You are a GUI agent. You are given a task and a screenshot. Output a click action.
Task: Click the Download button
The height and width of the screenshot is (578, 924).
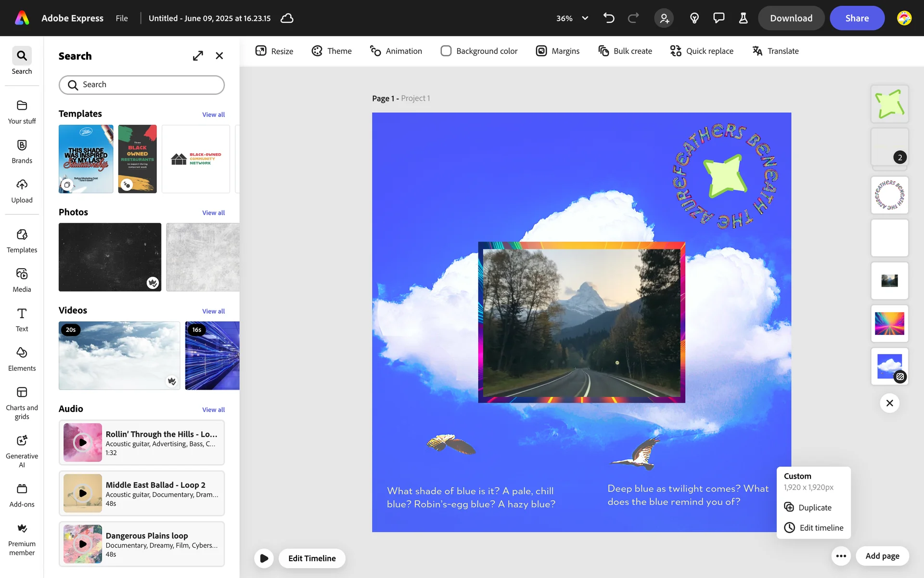click(791, 18)
